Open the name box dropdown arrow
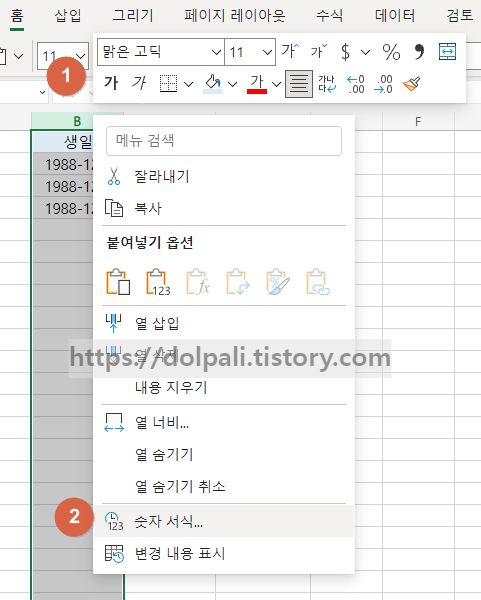Viewport: 481px width, 600px height. click(42, 92)
